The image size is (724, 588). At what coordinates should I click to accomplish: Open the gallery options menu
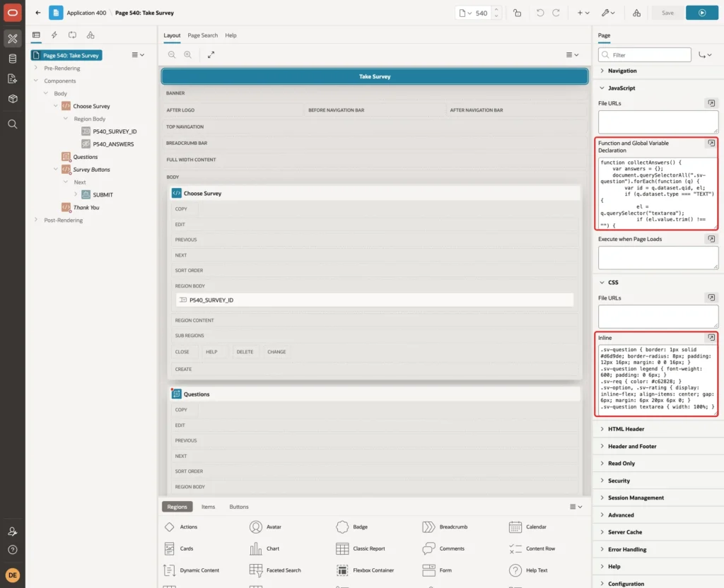576,507
